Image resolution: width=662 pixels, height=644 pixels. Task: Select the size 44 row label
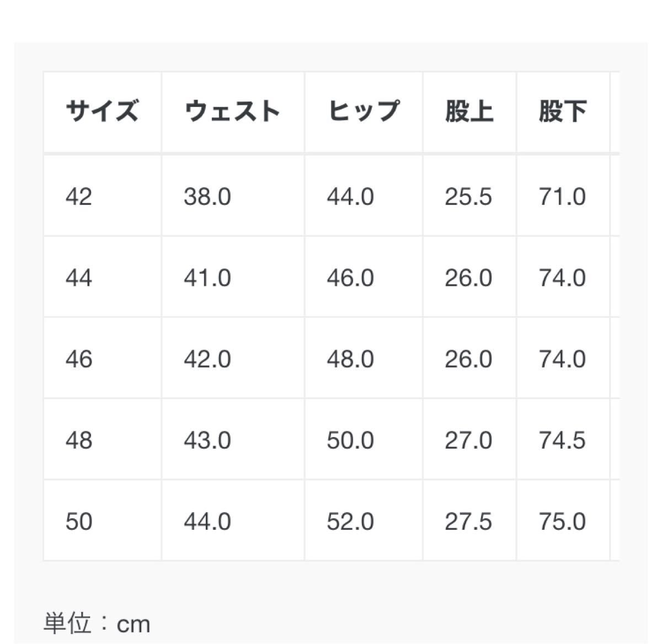coord(79,278)
